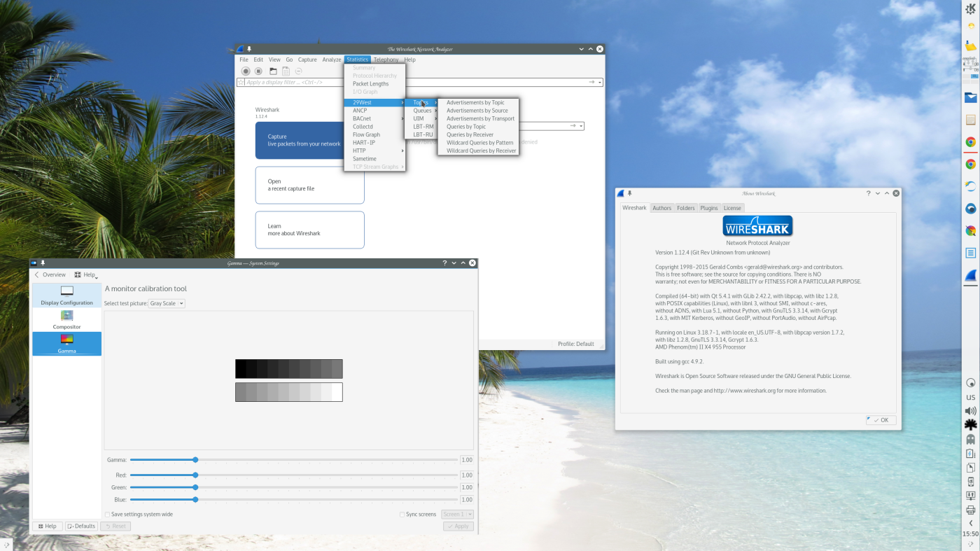Choose Wildcard Queries by Pattern
Image resolution: width=980 pixels, height=551 pixels.
[x=478, y=143]
